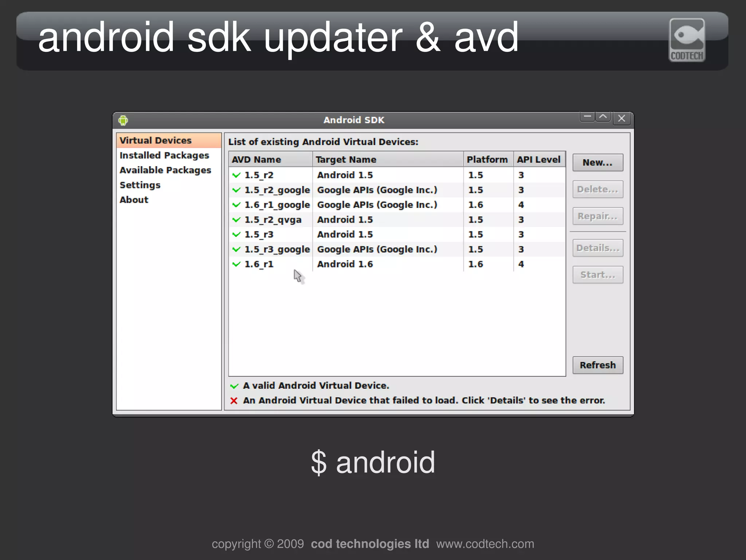The height and width of the screenshot is (560, 746).
Task: Sort by the API Level column header
Action: [x=539, y=160]
